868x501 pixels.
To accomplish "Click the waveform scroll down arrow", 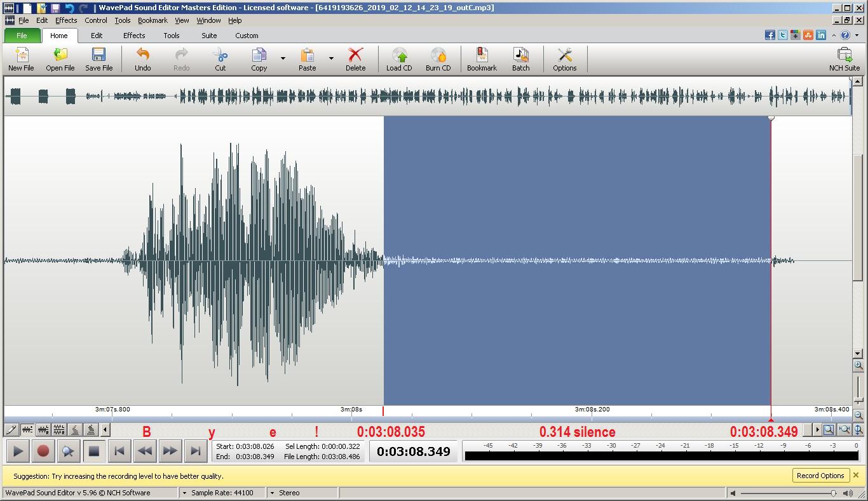I will point(858,354).
